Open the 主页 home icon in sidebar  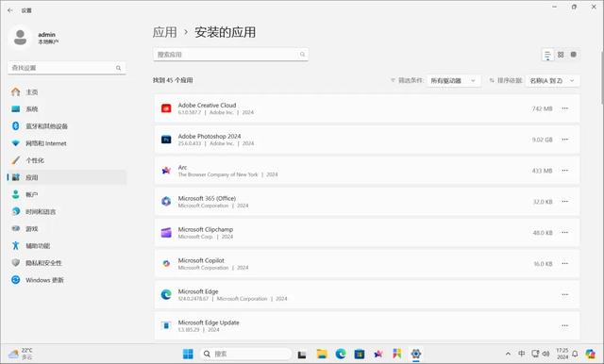[x=16, y=92]
